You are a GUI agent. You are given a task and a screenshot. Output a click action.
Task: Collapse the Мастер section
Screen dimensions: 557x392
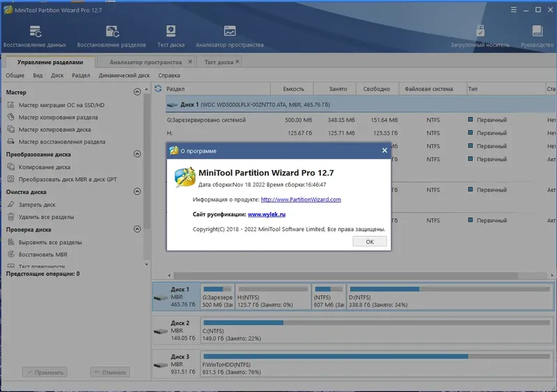pyautogui.click(x=137, y=92)
